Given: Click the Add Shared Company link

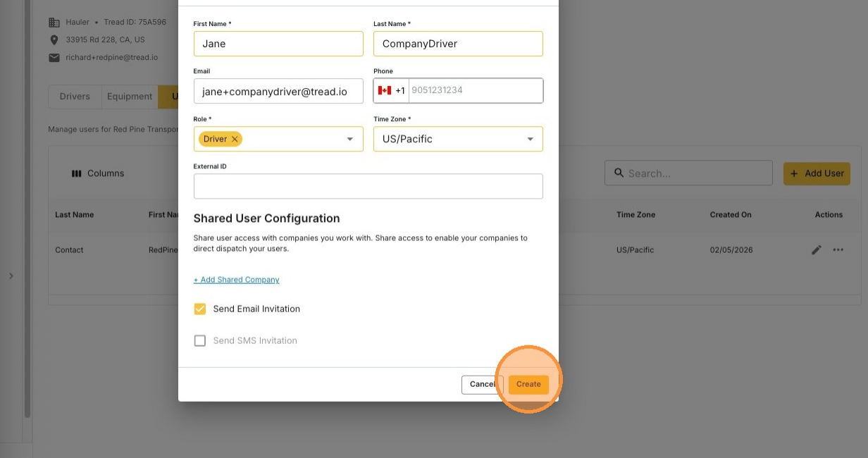Looking at the screenshot, I should [x=237, y=280].
